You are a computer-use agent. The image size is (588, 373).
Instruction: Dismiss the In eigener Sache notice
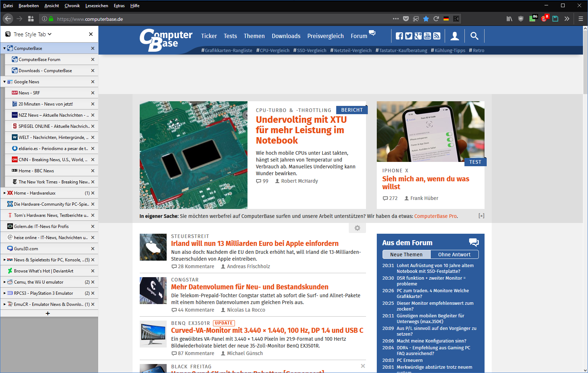pos(481,216)
